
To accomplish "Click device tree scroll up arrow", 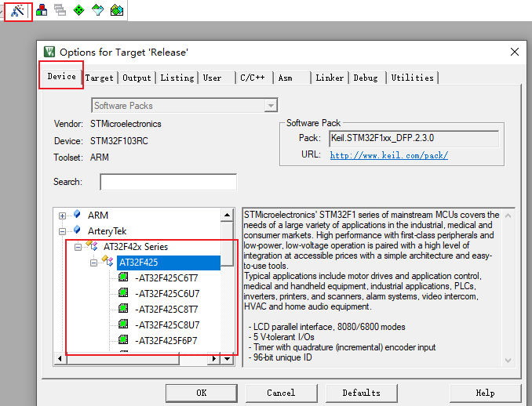I will point(227,215).
